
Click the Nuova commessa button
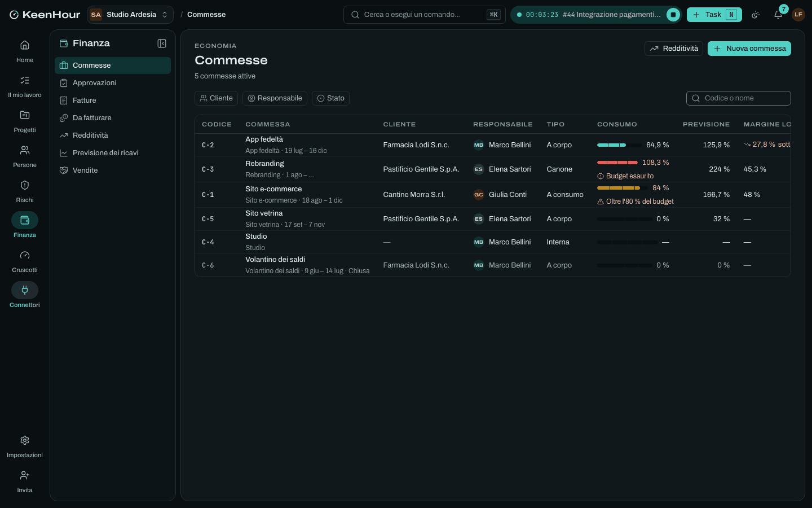click(749, 49)
